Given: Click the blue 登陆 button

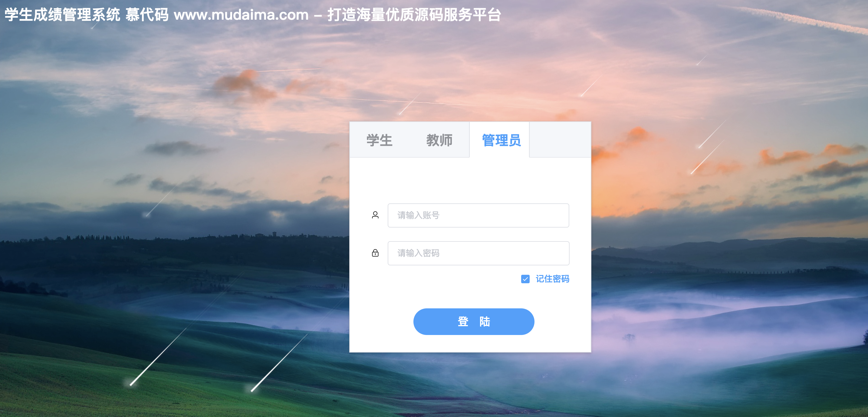Looking at the screenshot, I should (x=473, y=322).
